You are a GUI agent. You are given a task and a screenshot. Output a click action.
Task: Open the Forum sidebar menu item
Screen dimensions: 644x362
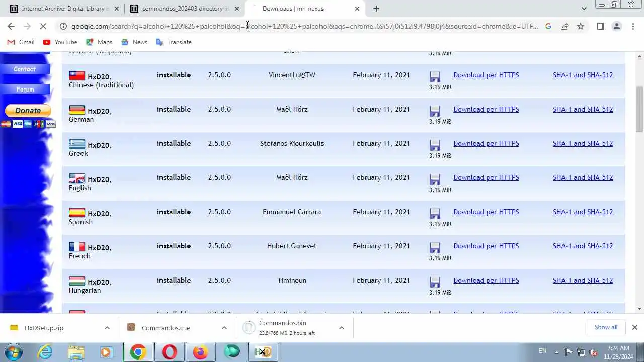click(25, 89)
